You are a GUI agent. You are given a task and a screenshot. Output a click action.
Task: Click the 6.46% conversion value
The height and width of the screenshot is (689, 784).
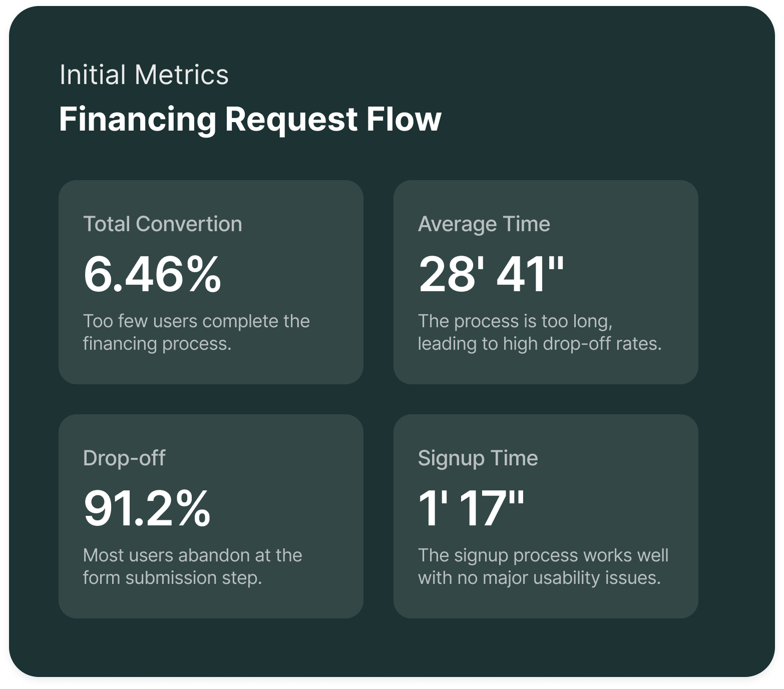point(152,274)
